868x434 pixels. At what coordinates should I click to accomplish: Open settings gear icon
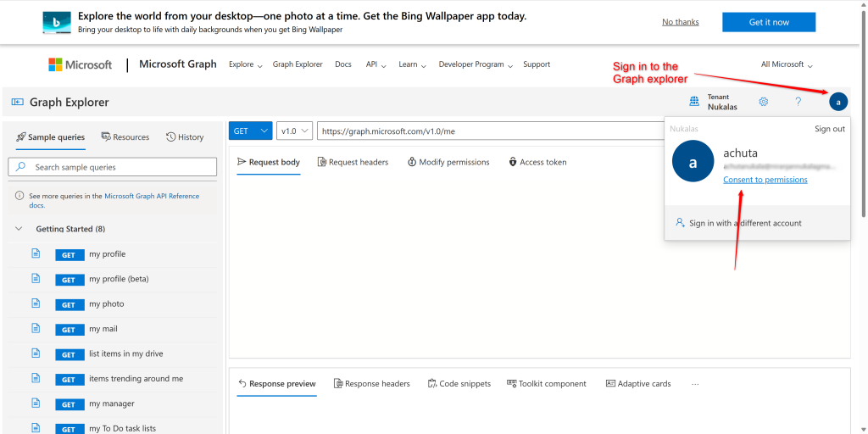(764, 102)
